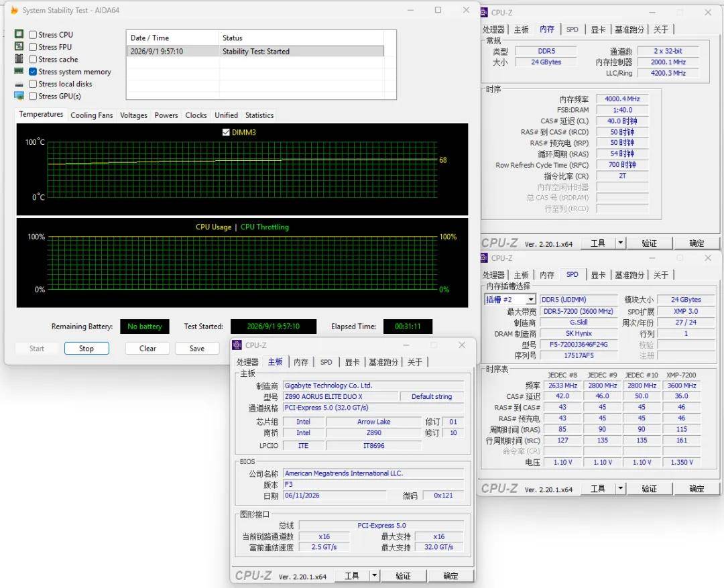This screenshot has width=724, height=588.
Task: Enable the Stress GPU(s) checkbox
Action: coord(33,96)
